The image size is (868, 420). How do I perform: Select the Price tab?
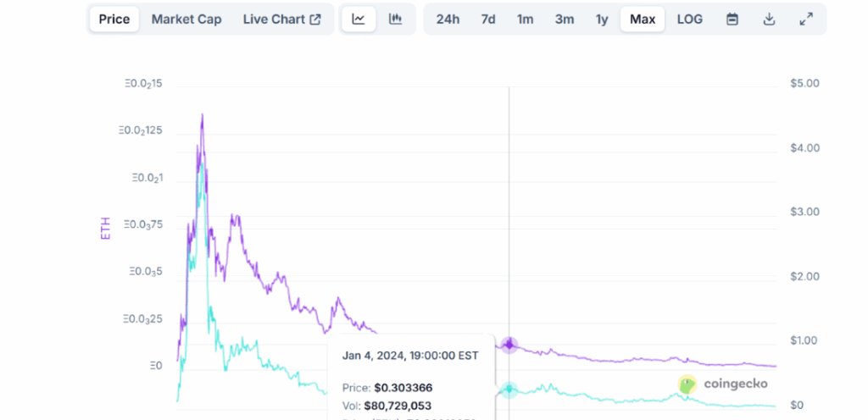114,19
